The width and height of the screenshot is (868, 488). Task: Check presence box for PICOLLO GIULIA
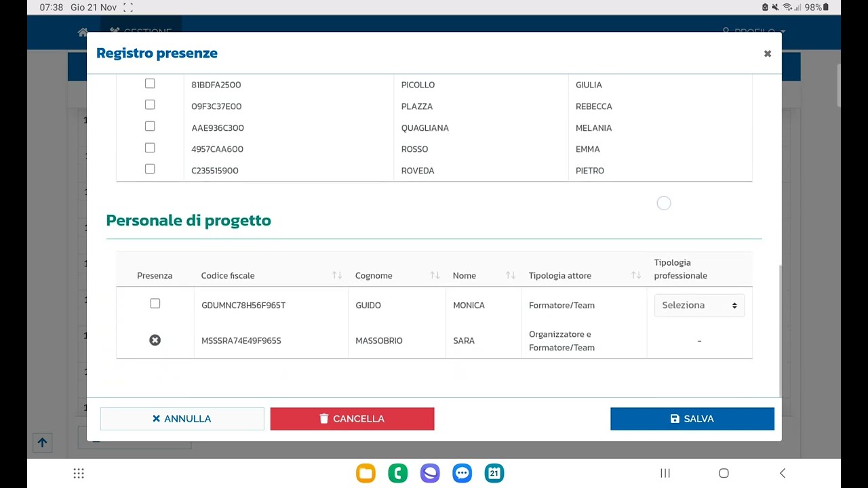pyautogui.click(x=150, y=84)
